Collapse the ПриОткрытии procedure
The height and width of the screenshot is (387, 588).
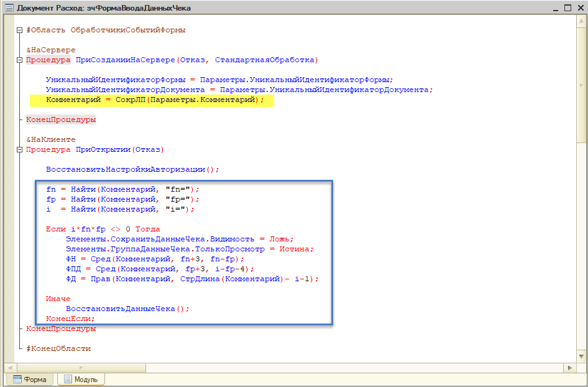[x=19, y=150]
